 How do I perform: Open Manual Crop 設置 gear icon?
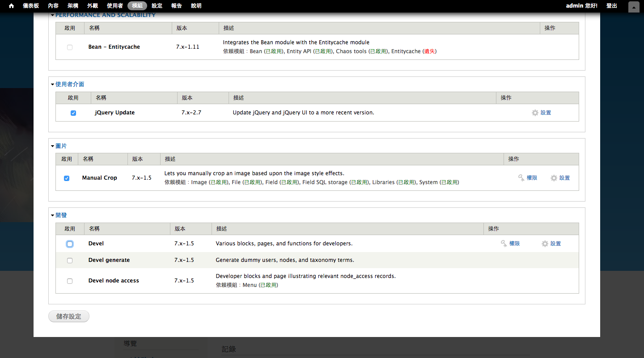click(x=554, y=178)
